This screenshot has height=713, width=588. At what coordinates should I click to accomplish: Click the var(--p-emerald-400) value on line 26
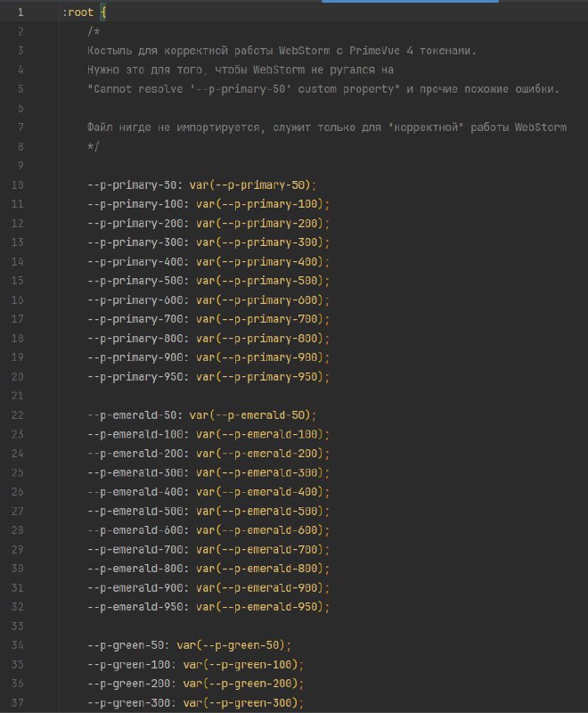point(259,492)
